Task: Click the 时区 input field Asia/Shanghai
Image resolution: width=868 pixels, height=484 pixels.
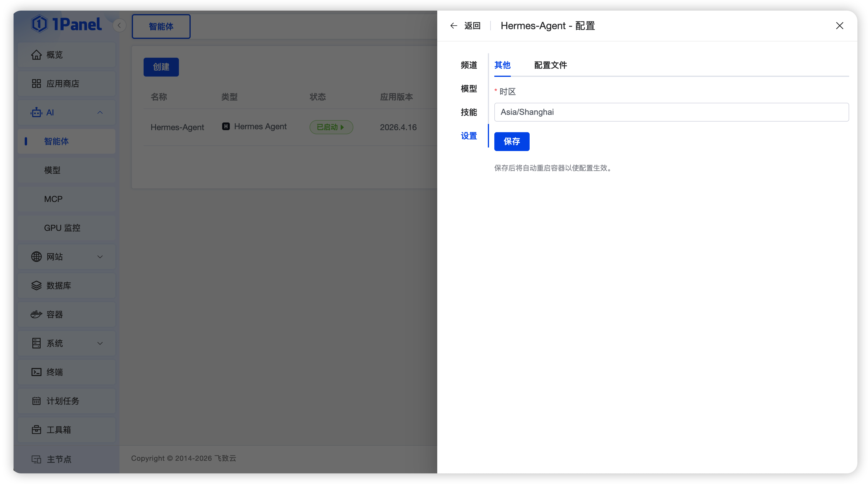Action: [671, 112]
